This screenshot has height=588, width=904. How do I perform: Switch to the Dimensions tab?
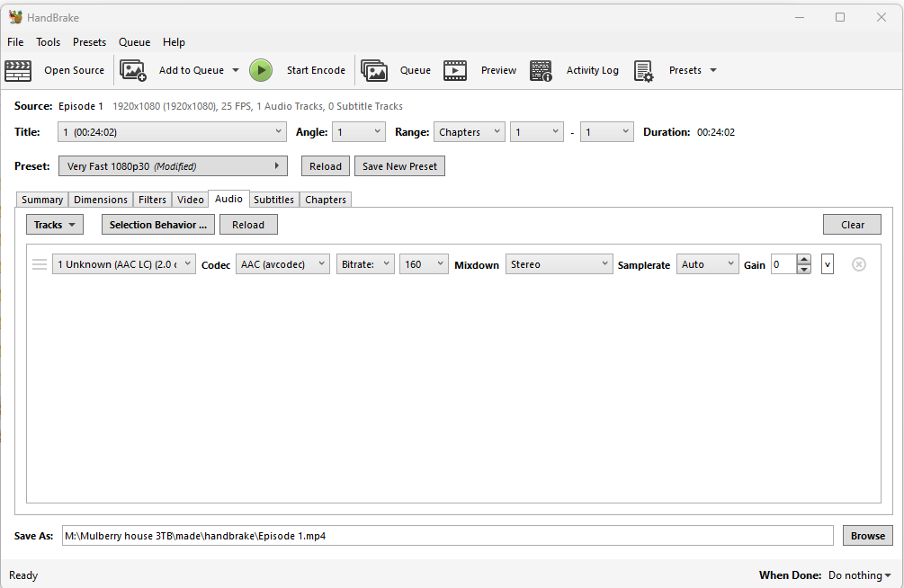click(x=101, y=200)
